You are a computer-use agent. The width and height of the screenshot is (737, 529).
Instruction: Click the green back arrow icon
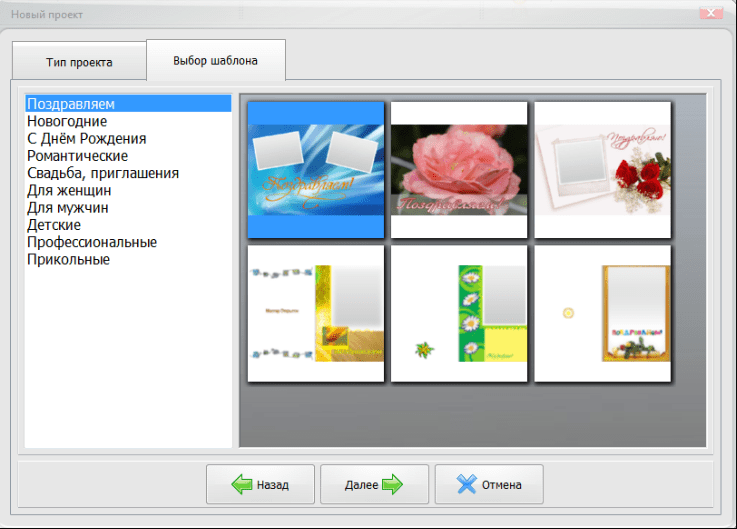[241, 485]
